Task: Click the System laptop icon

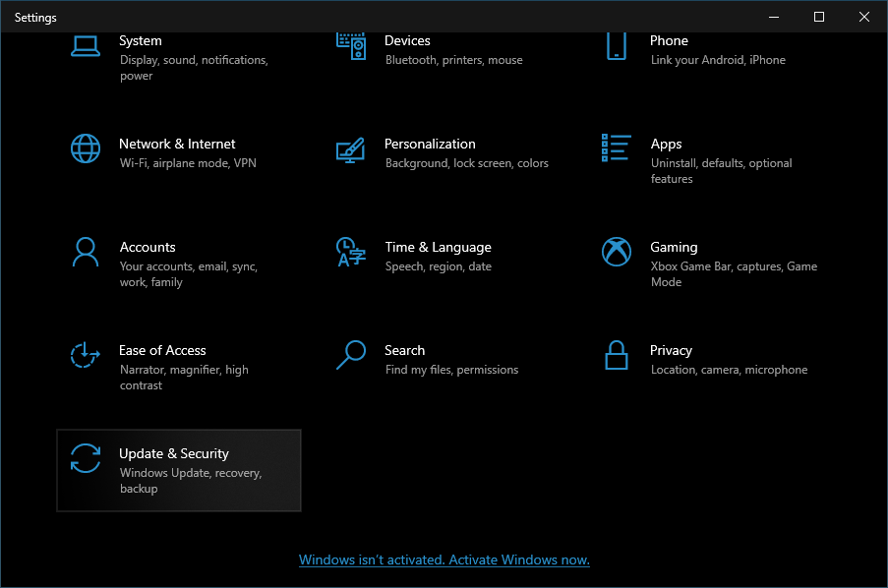Action: (86, 45)
